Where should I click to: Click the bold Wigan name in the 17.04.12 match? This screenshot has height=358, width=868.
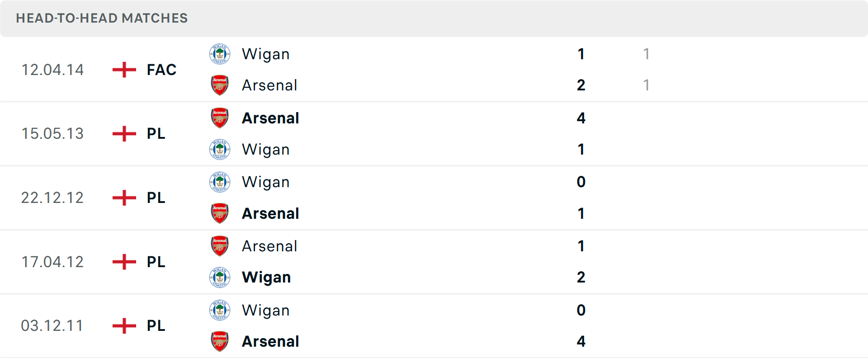[x=266, y=277]
